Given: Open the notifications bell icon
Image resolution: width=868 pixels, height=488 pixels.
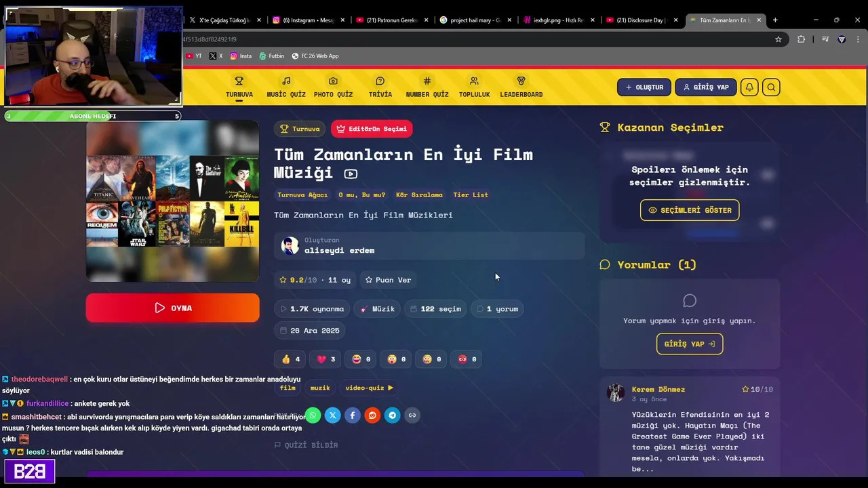Looking at the screenshot, I should pyautogui.click(x=749, y=87).
